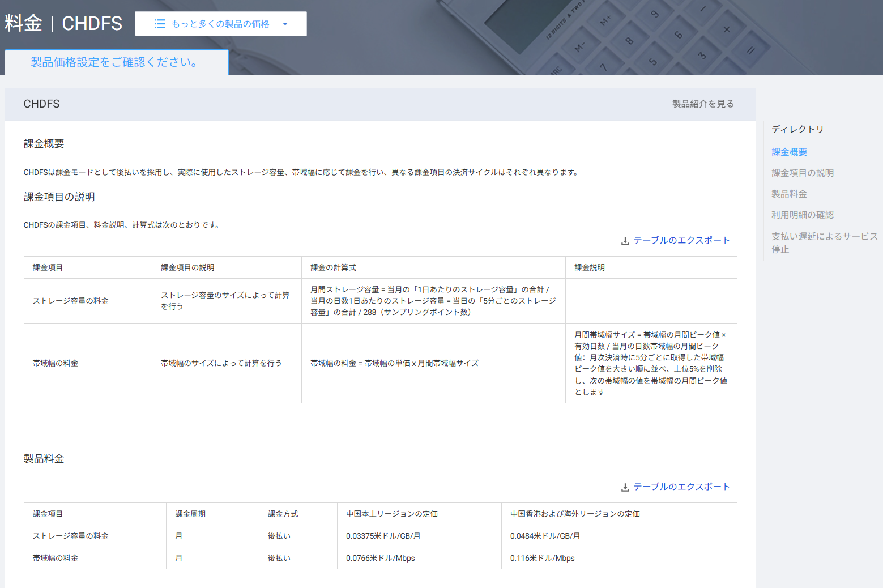883x588 pixels.
Task: Export the 製品料金 table via text link
Action: (x=681, y=487)
